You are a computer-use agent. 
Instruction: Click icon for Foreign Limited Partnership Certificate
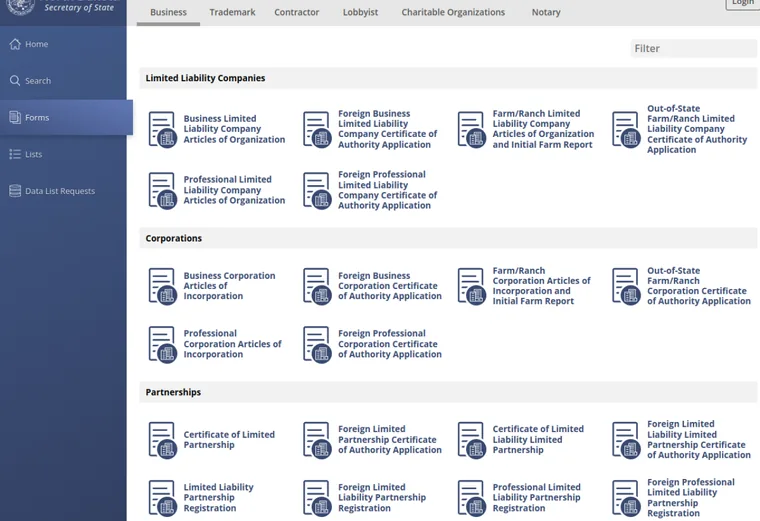[x=317, y=440]
